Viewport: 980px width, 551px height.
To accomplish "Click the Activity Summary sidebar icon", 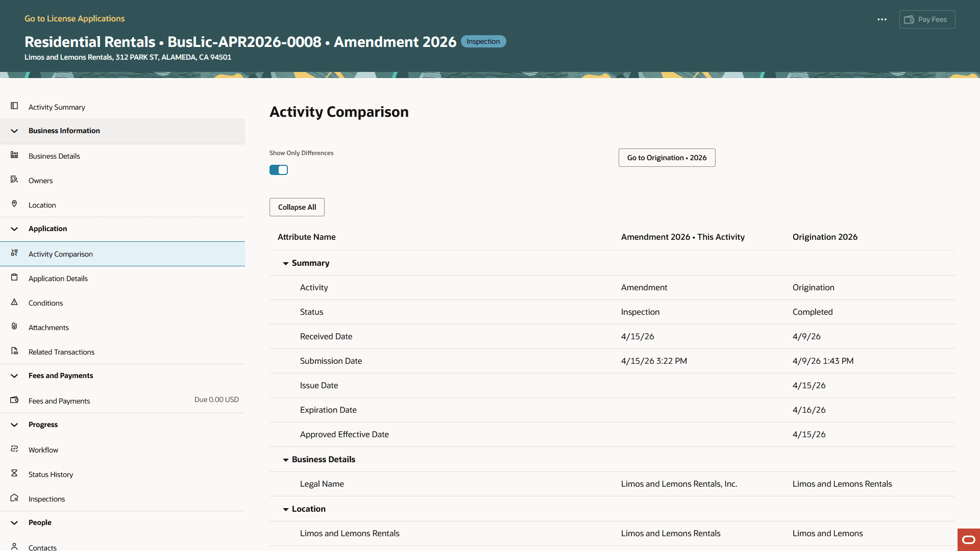I will pos(14,106).
